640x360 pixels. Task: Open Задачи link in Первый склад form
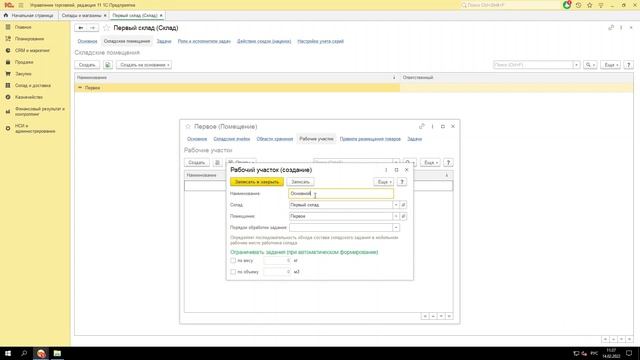point(164,41)
